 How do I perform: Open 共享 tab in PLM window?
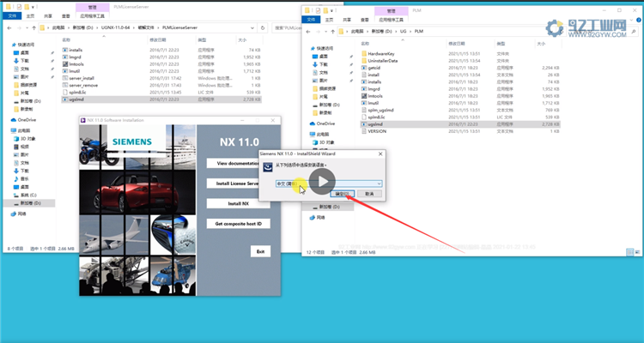347,19
